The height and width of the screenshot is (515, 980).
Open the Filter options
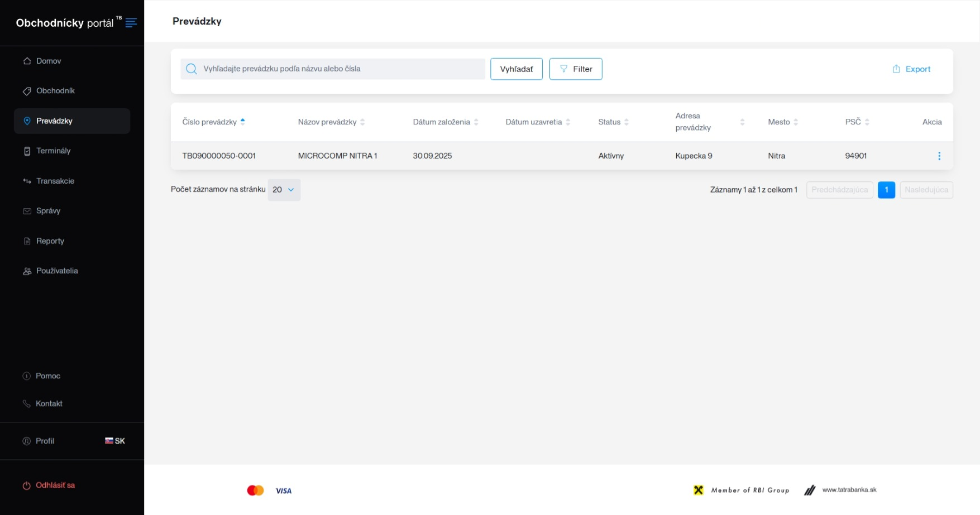point(575,69)
